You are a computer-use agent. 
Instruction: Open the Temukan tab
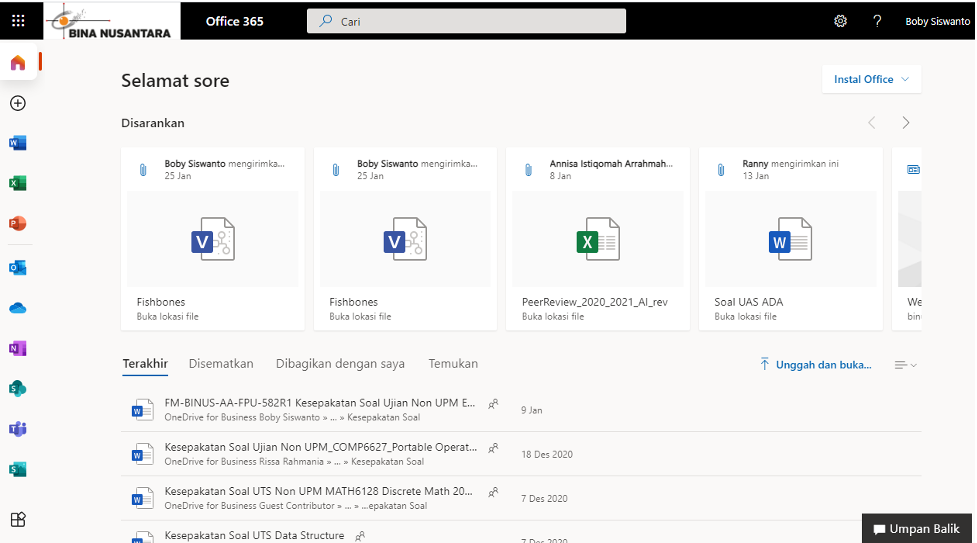click(453, 363)
